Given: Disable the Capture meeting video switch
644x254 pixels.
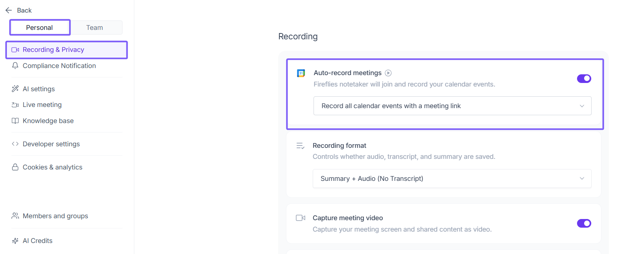Looking at the screenshot, I should coord(584,223).
